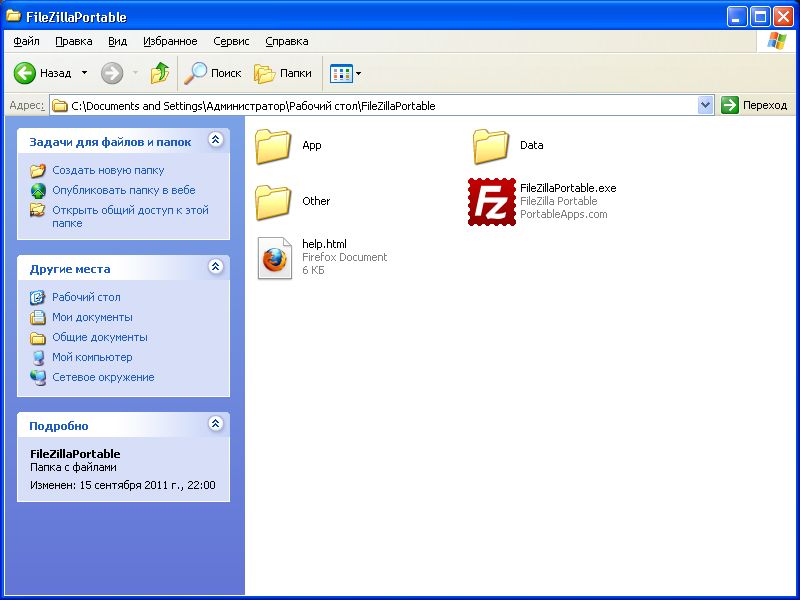The width and height of the screenshot is (800, 600).
Task: Click the Share this folder icon
Action: pyautogui.click(x=38, y=210)
